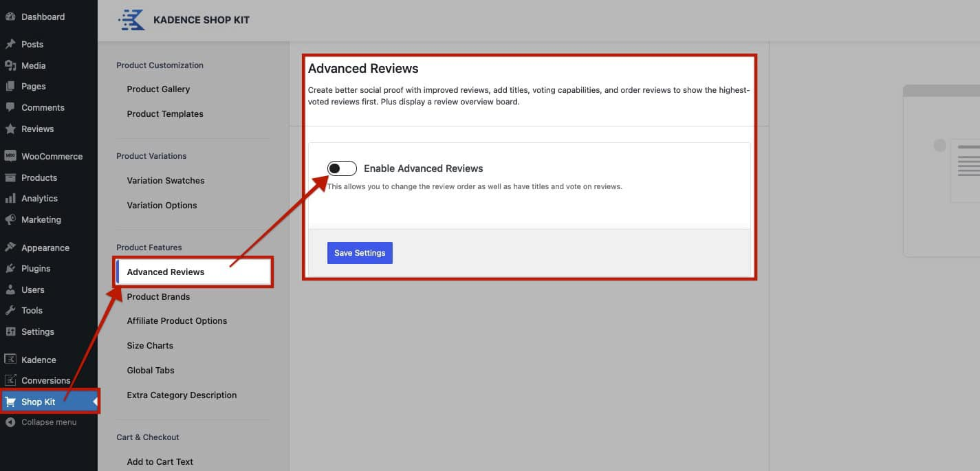
Task: View Analytics using the bar chart icon
Action: 12,198
